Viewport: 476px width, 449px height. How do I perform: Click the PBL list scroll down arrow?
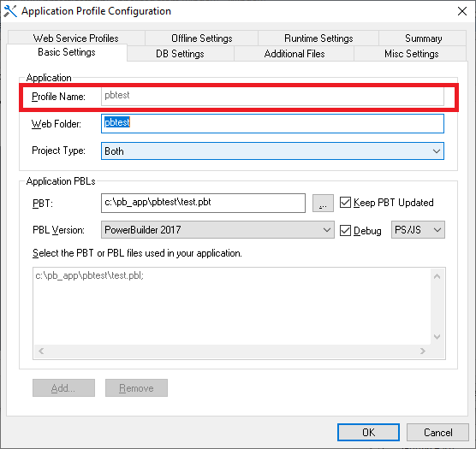[437, 336]
